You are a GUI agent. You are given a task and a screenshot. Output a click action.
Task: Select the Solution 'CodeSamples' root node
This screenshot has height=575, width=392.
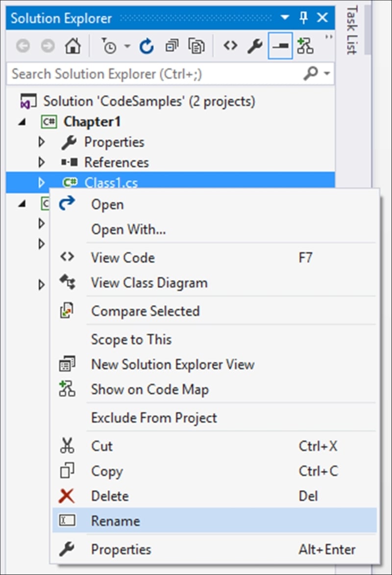coord(149,101)
